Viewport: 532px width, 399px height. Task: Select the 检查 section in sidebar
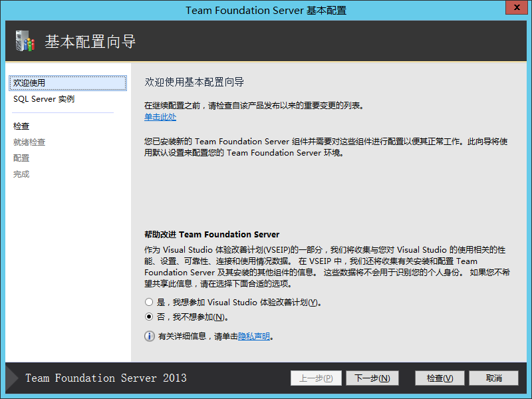[21, 126]
